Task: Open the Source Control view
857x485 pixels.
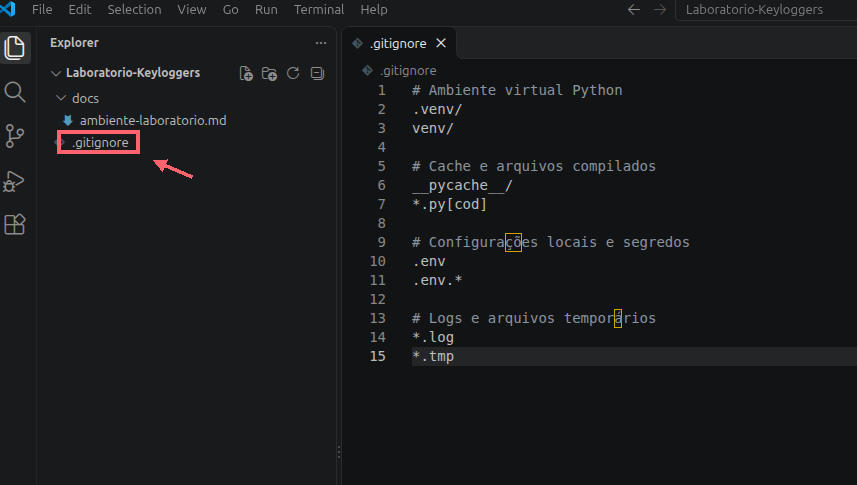Action: (x=15, y=136)
